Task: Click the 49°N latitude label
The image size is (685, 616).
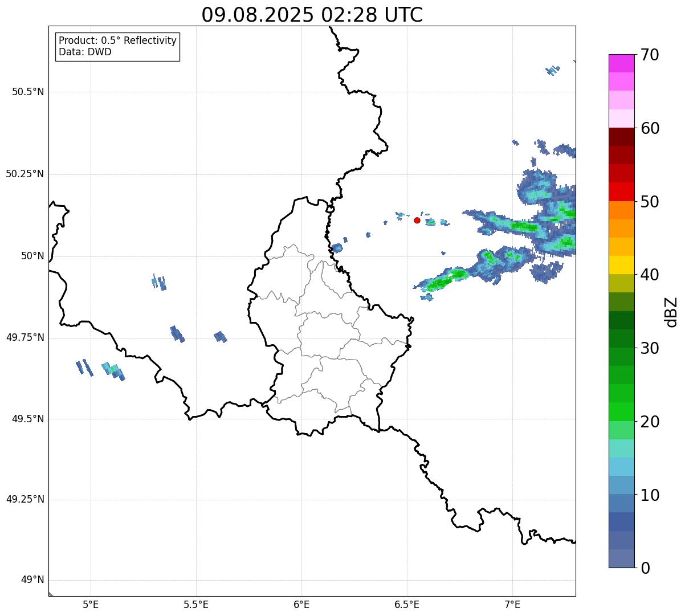Action: [32, 580]
